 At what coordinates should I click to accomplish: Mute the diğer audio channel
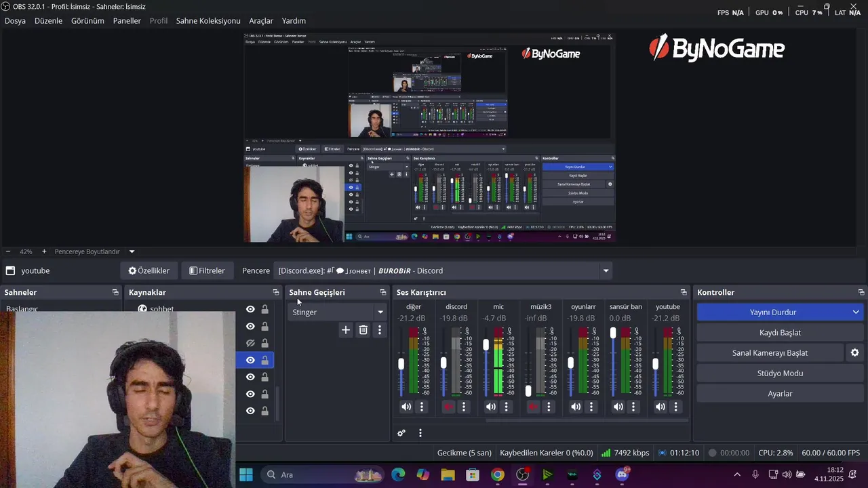point(406,407)
